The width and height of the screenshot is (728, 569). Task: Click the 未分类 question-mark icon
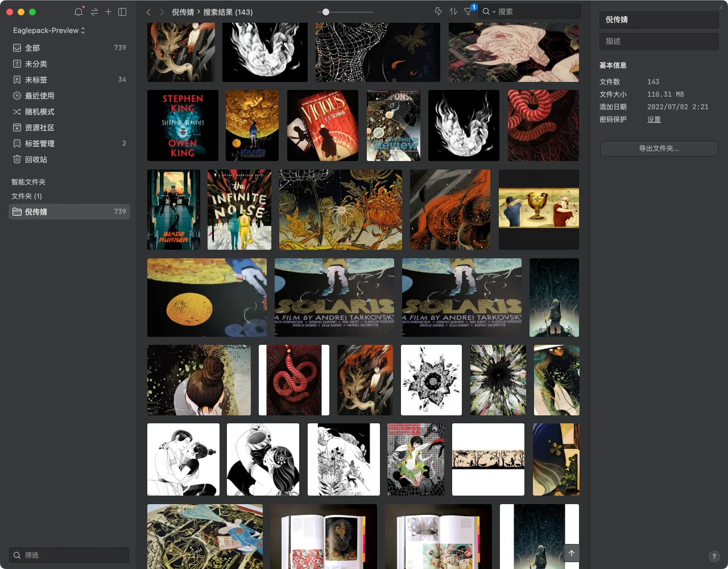(x=17, y=64)
